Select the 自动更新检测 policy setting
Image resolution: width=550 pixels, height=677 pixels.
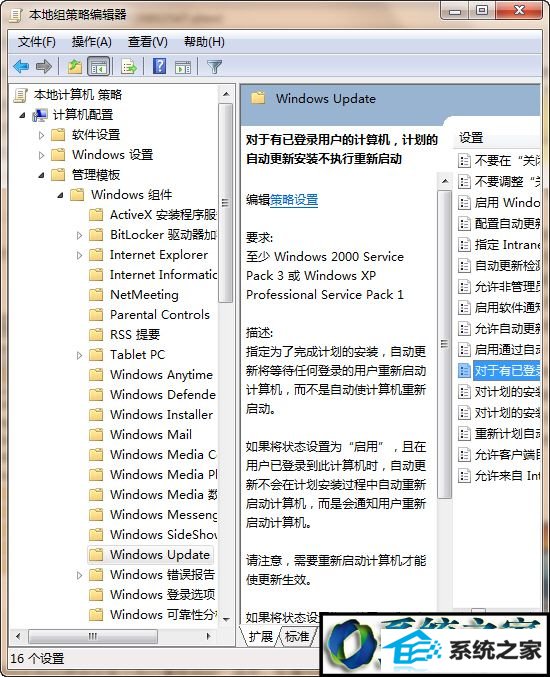(x=507, y=265)
